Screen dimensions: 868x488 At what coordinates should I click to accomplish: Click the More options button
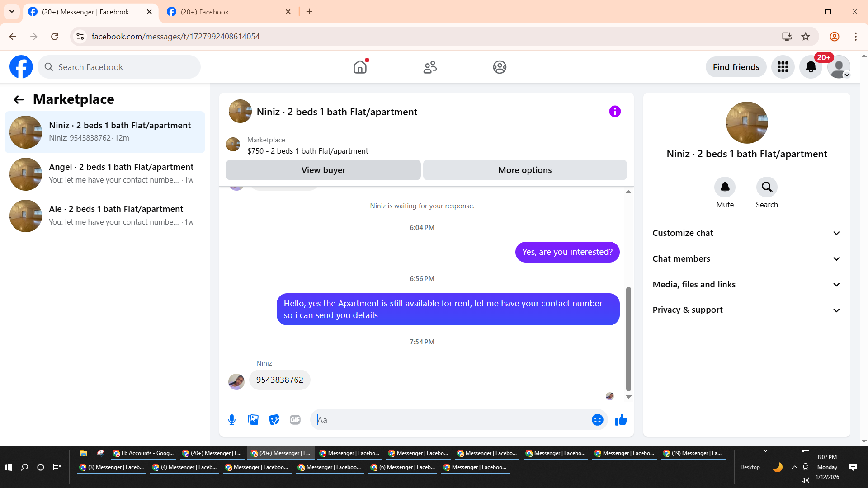pyautogui.click(x=525, y=170)
